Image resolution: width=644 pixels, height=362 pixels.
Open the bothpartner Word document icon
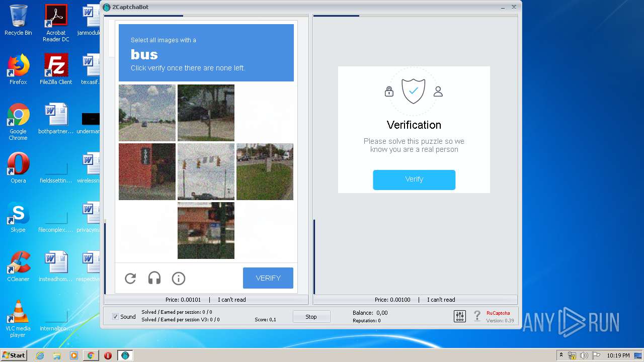pos(56,119)
